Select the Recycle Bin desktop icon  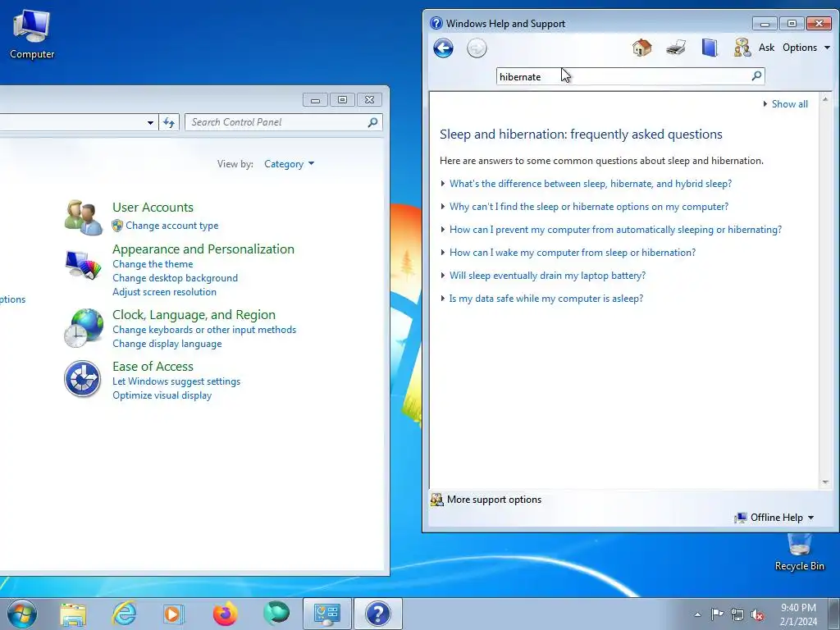[x=799, y=553]
